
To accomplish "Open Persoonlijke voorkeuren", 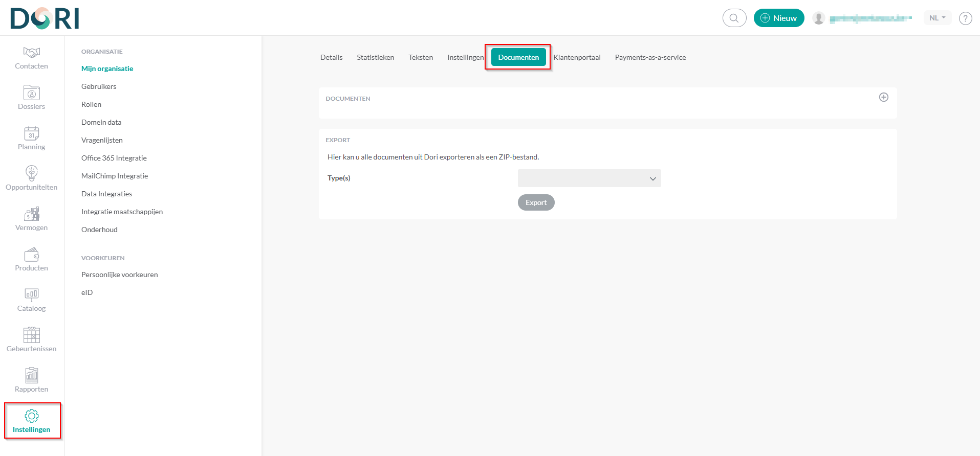I will coord(119,275).
